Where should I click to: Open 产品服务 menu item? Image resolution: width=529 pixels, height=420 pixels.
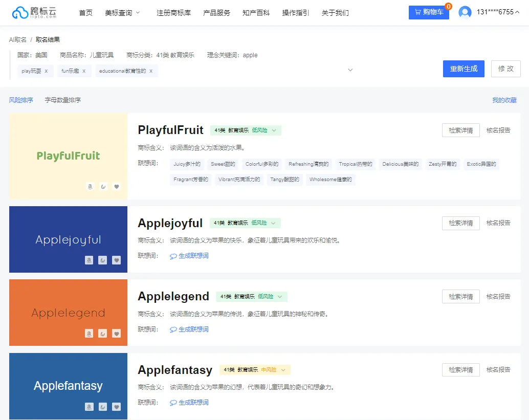[216, 13]
